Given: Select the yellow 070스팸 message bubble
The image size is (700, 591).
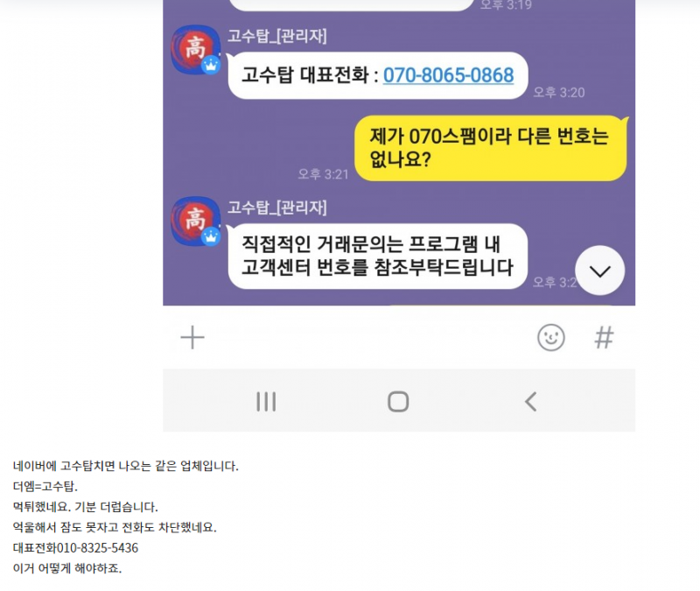Looking at the screenshot, I should coord(491,148).
